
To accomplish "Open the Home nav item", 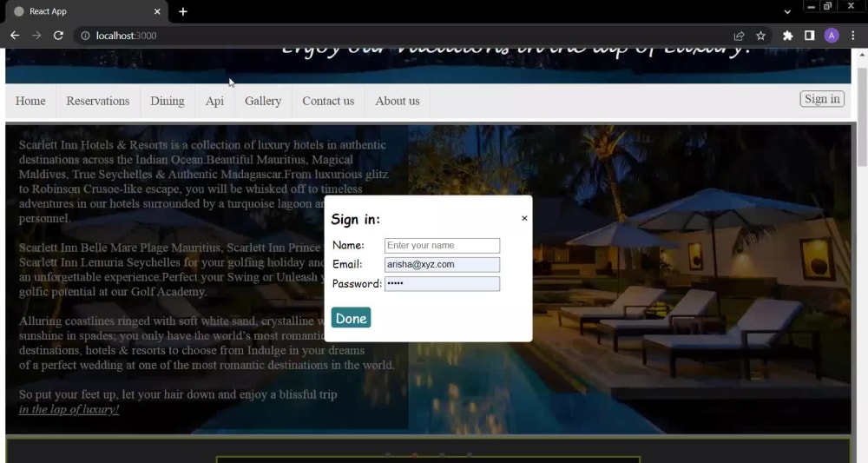I will point(30,101).
